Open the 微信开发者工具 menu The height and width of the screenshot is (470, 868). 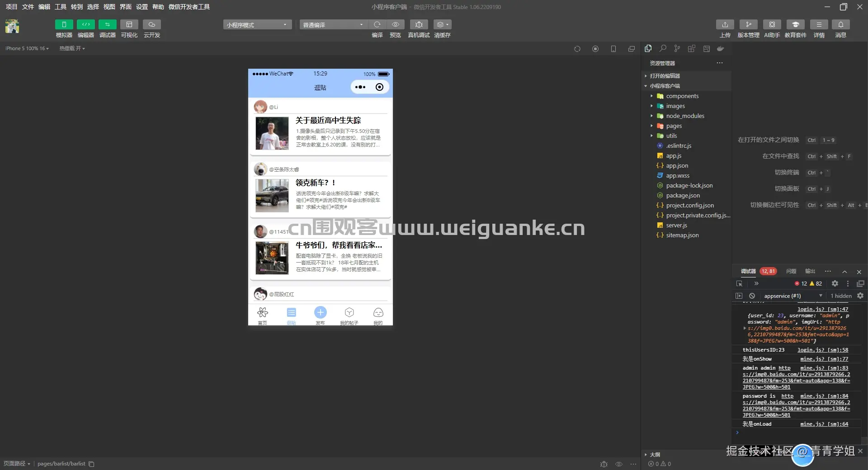189,7
